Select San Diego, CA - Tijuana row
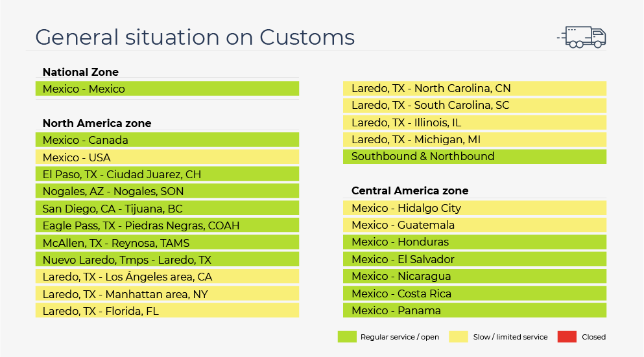 167,209
